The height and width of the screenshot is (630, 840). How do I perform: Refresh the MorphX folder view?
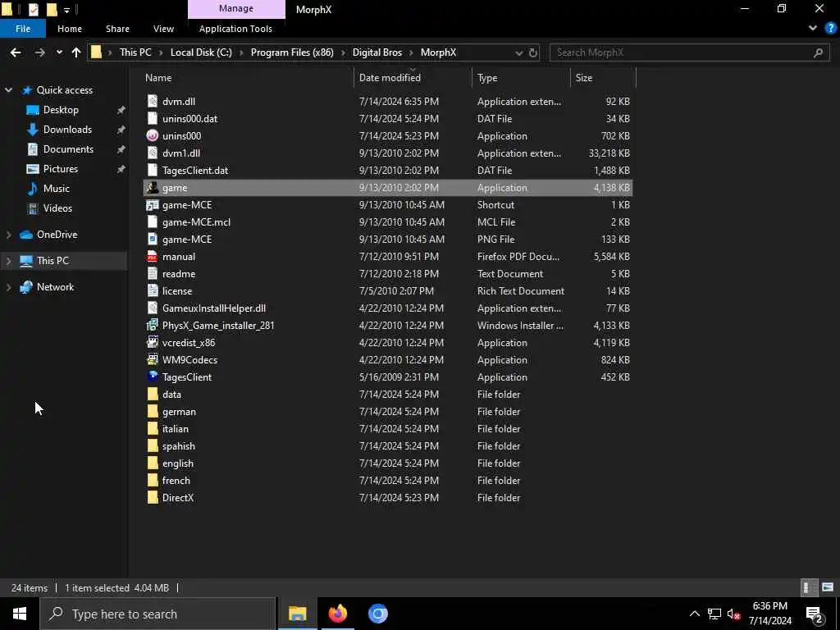(533, 52)
